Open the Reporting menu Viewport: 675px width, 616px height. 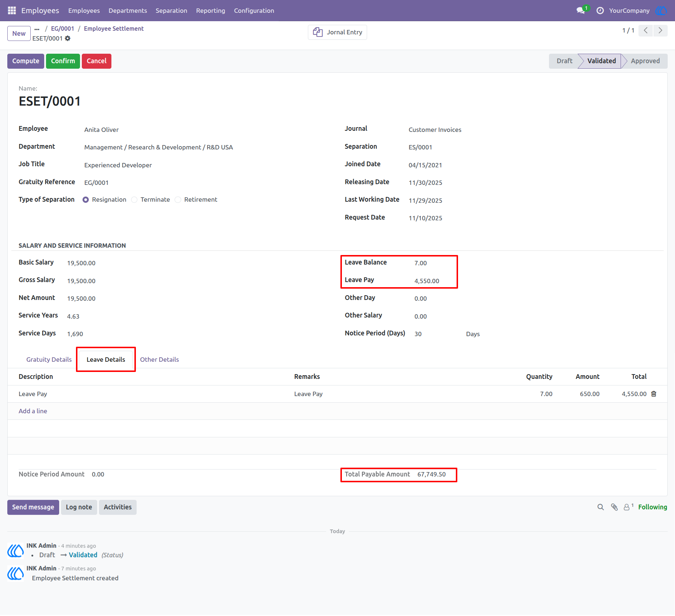pos(211,11)
